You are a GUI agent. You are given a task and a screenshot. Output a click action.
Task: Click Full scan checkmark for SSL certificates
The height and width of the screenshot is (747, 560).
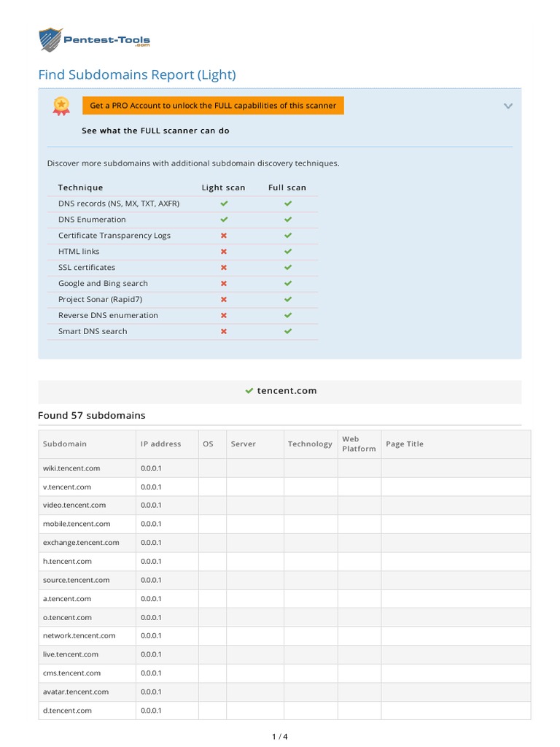[287, 268]
